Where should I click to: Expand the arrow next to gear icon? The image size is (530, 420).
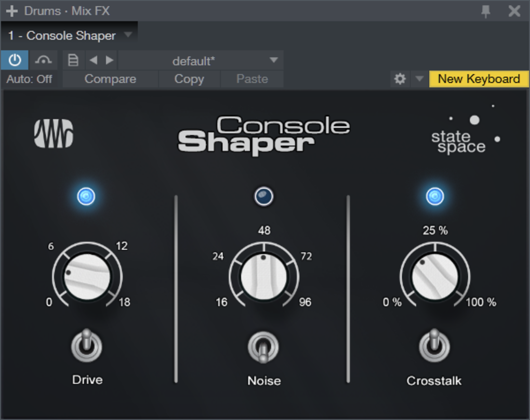(419, 79)
